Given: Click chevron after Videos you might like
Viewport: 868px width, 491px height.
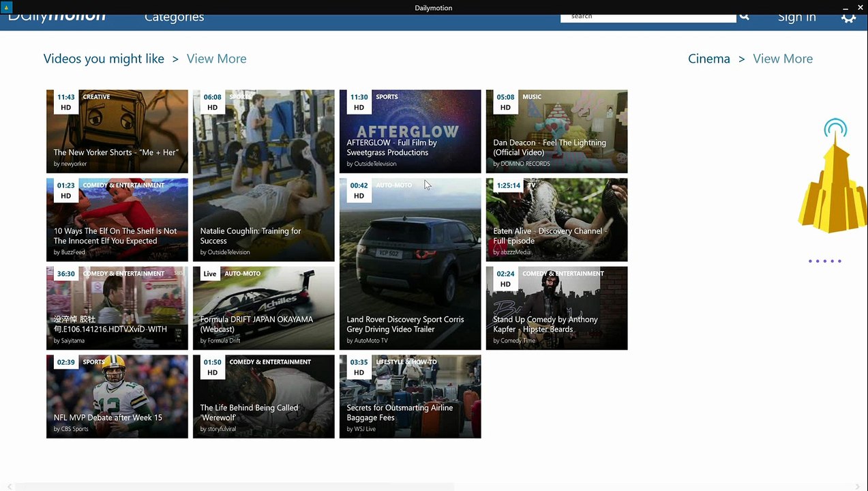Looking at the screenshot, I should coord(175,59).
